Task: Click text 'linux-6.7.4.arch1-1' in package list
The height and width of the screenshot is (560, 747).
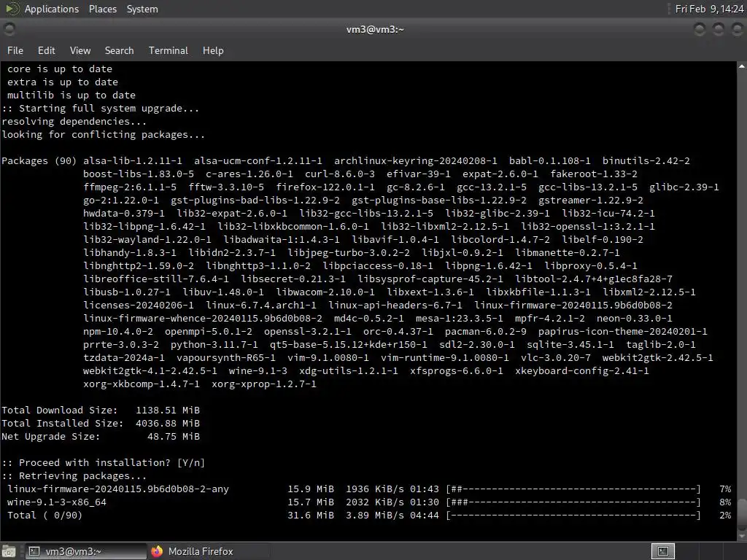Action: tap(261, 306)
